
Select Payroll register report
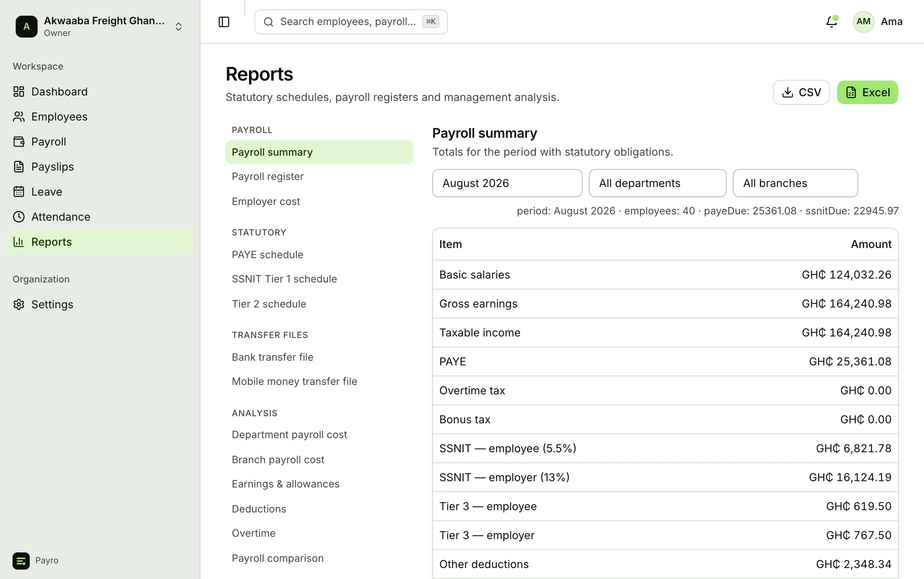click(319, 176)
